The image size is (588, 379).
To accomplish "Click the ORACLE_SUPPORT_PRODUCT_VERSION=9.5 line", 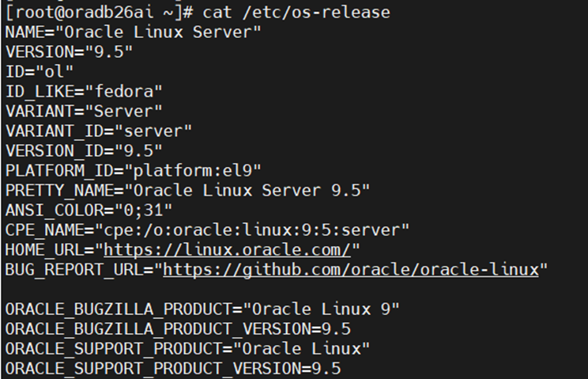I will [172, 369].
